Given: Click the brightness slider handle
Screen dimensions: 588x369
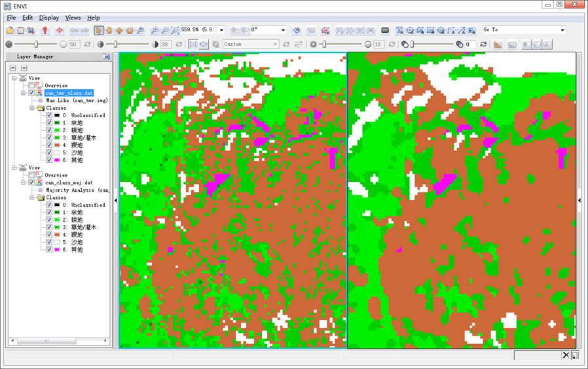Looking at the screenshot, I should pos(36,44).
